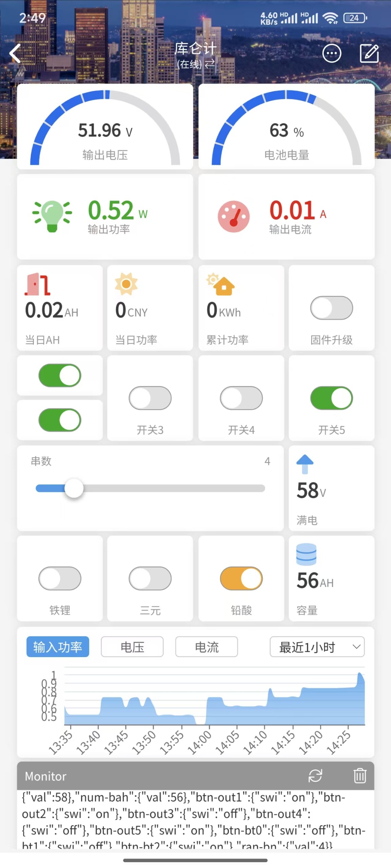Click the Monitor trash delete icon
Viewport: 391px width, 868px height.
[360, 775]
